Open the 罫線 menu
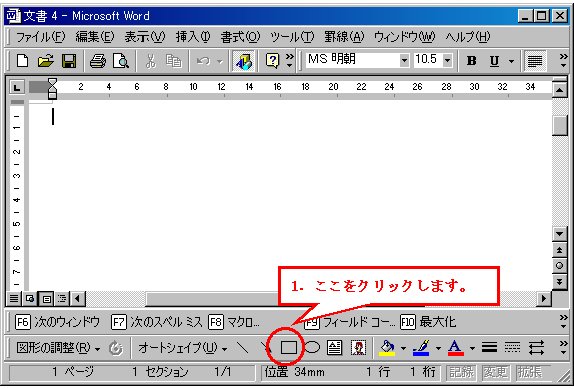This screenshot has width=574, height=389. [344, 37]
